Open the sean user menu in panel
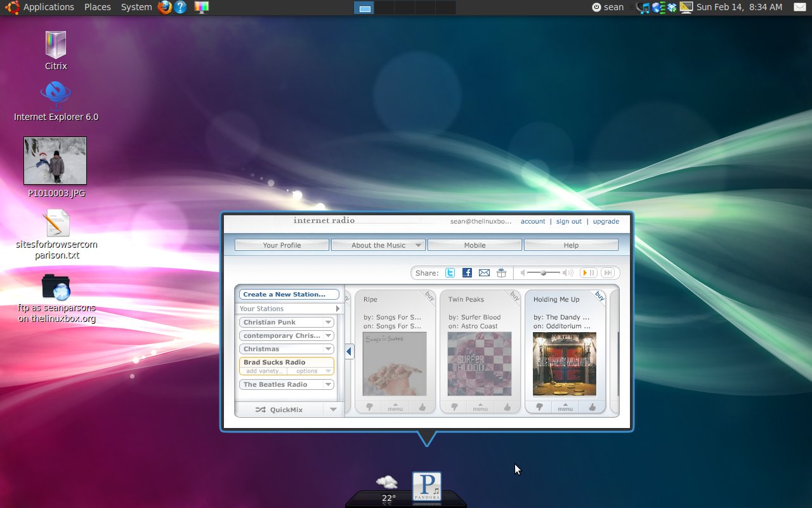 608,7
